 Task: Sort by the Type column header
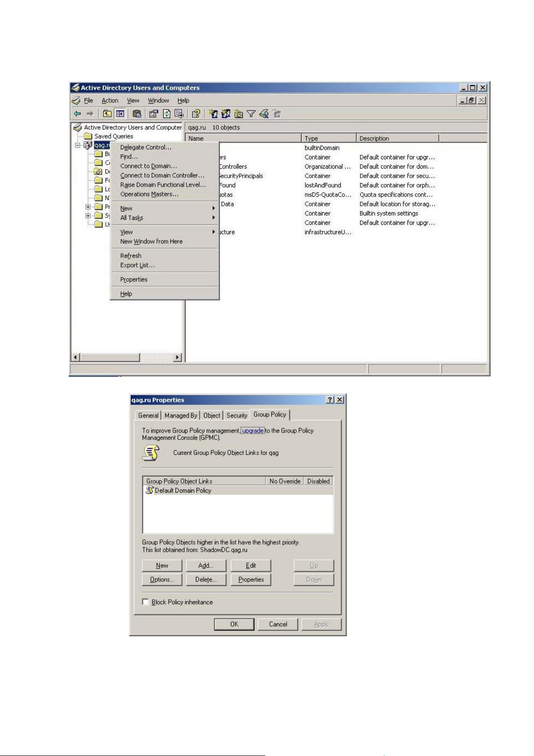point(329,138)
